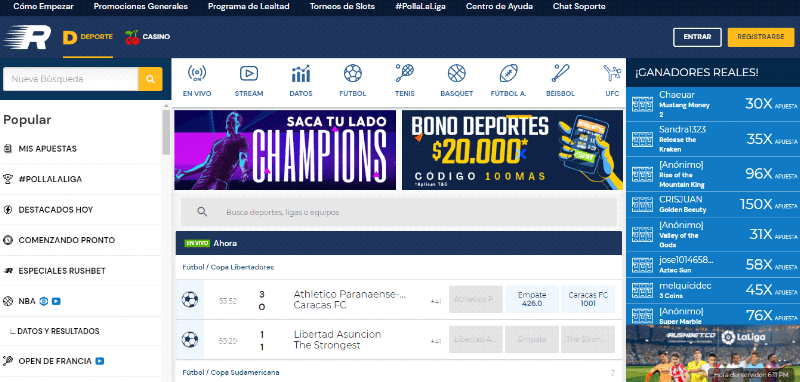Click the Busca deportes, ligas o equipos field
The image size is (800, 382).
pos(398,212)
